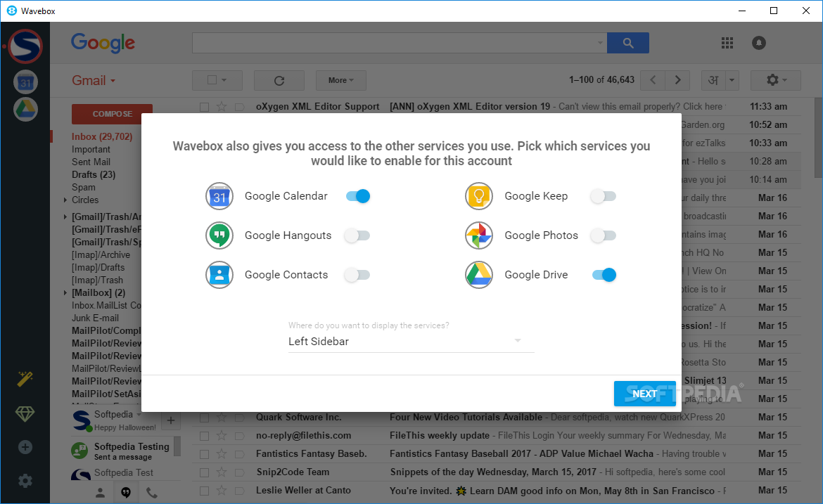Open the Wavebox setup wizard wand icon

[x=25, y=379]
